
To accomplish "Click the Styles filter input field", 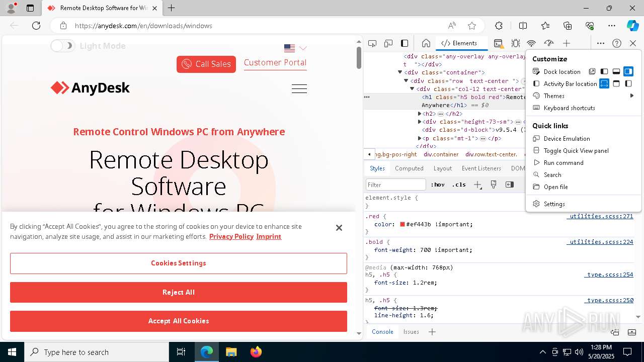I will click(396, 185).
